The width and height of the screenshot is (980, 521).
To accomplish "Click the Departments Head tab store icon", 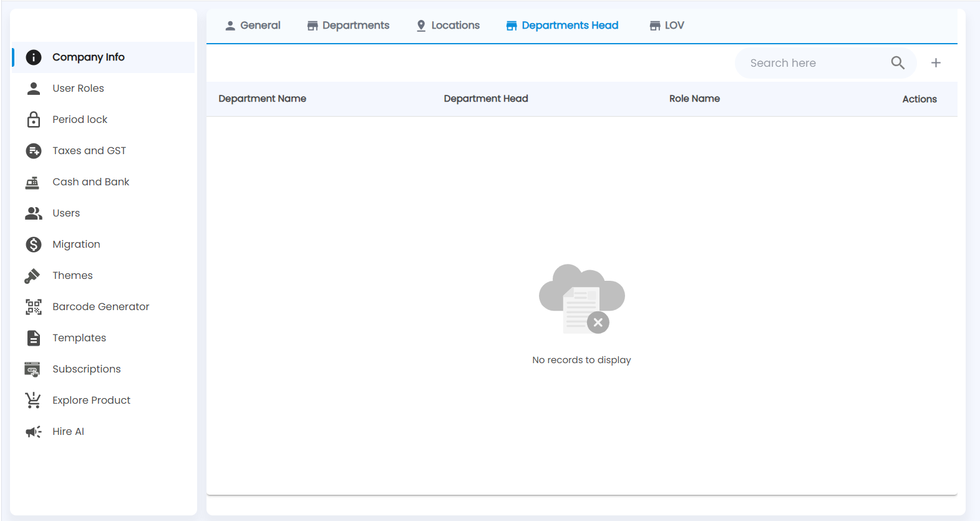I will (512, 26).
